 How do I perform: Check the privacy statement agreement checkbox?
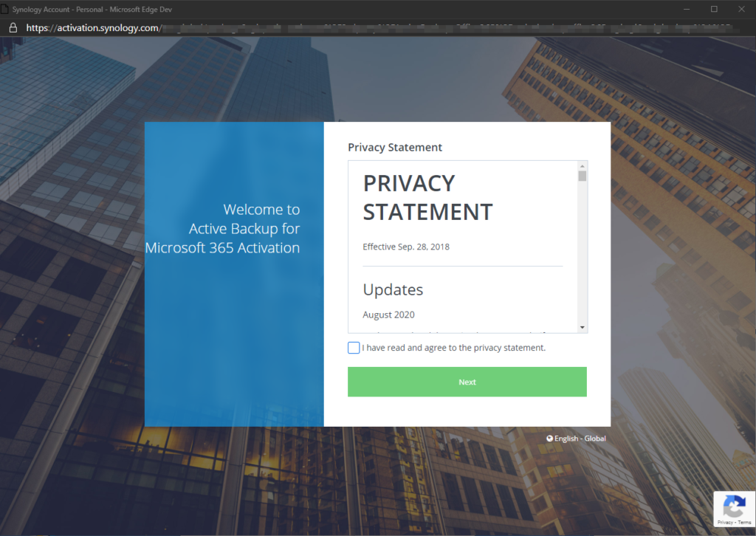point(354,348)
